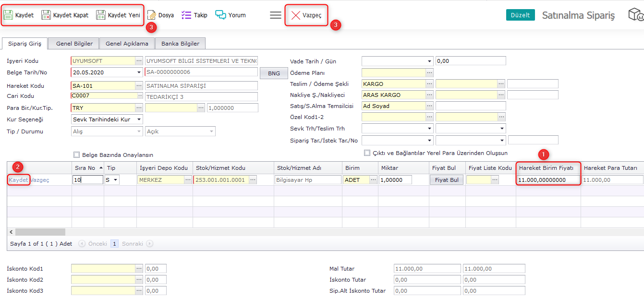Open the İskonto Kod3 lookup button
Image resolution: width=644 pixels, height=297 pixels.
[139, 291]
